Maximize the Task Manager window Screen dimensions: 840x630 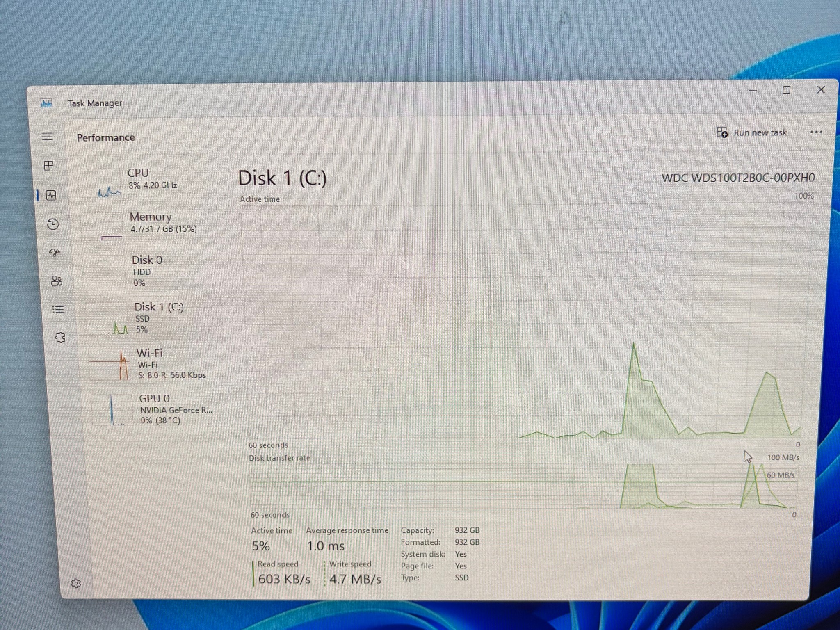pos(786,90)
